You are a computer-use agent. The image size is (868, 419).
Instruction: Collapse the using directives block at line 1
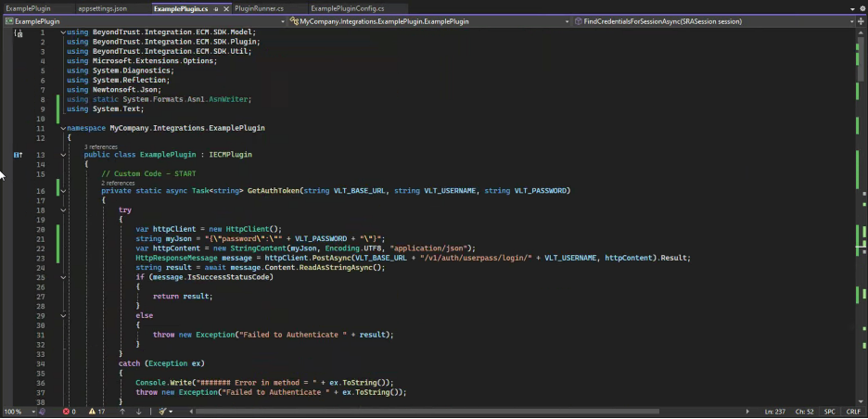click(63, 32)
